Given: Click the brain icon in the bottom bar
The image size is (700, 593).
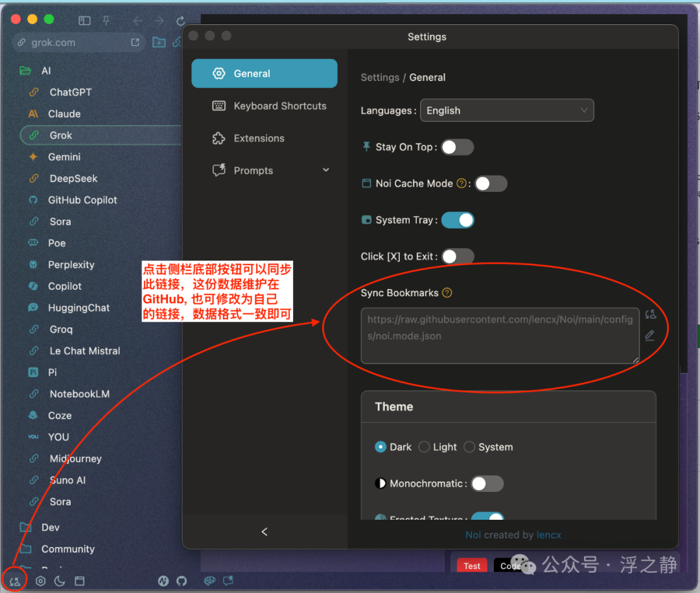Looking at the screenshot, I should pyautogui.click(x=209, y=581).
